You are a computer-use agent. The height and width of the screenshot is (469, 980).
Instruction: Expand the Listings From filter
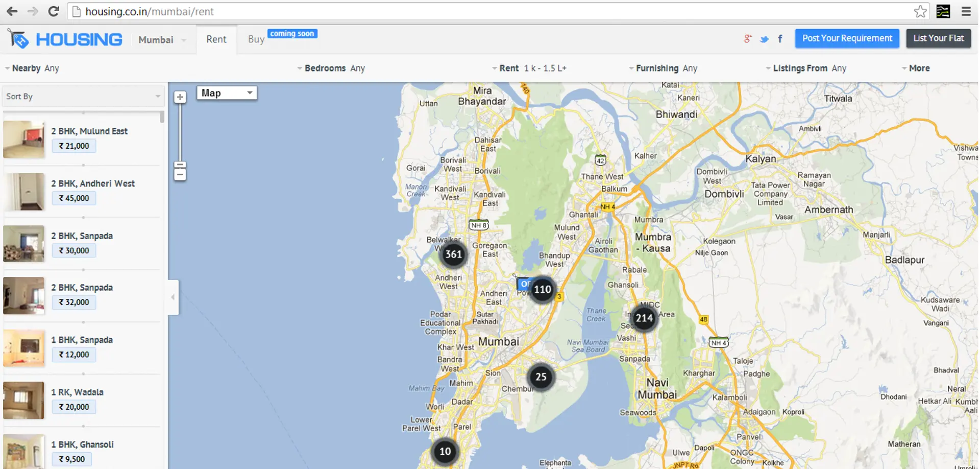click(x=805, y=68)
